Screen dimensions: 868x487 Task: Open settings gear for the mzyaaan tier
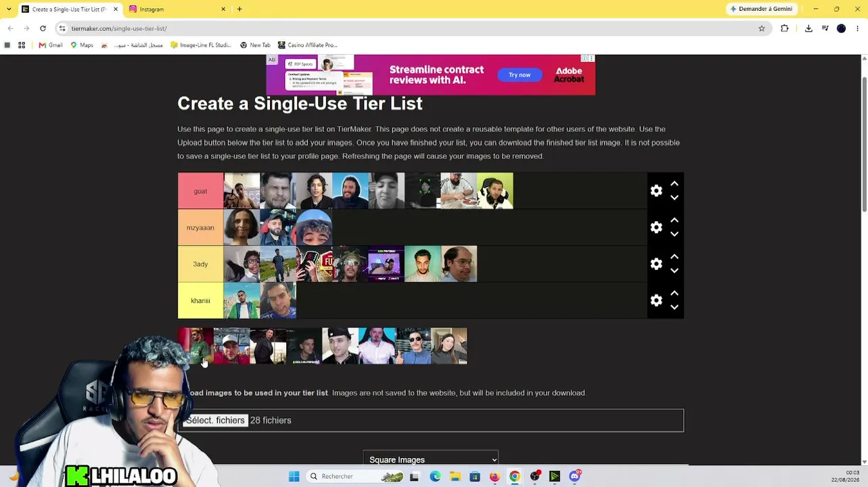656,227
